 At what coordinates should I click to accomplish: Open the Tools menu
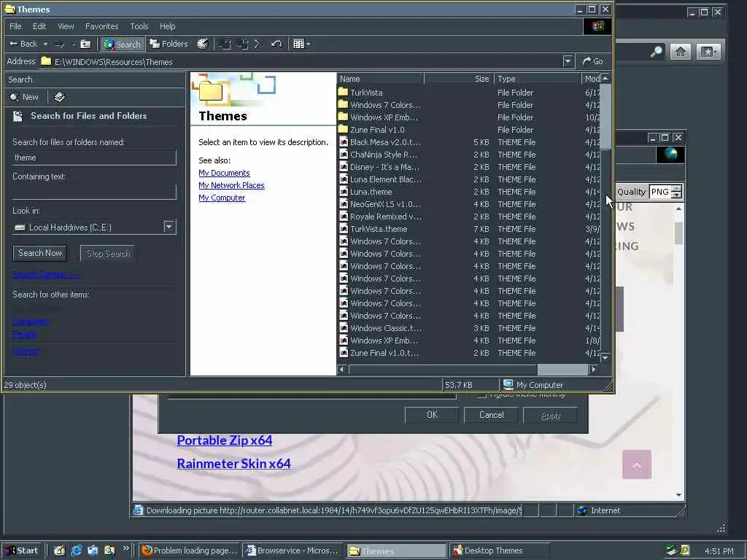pyautogui.click(x=139, y=26)
